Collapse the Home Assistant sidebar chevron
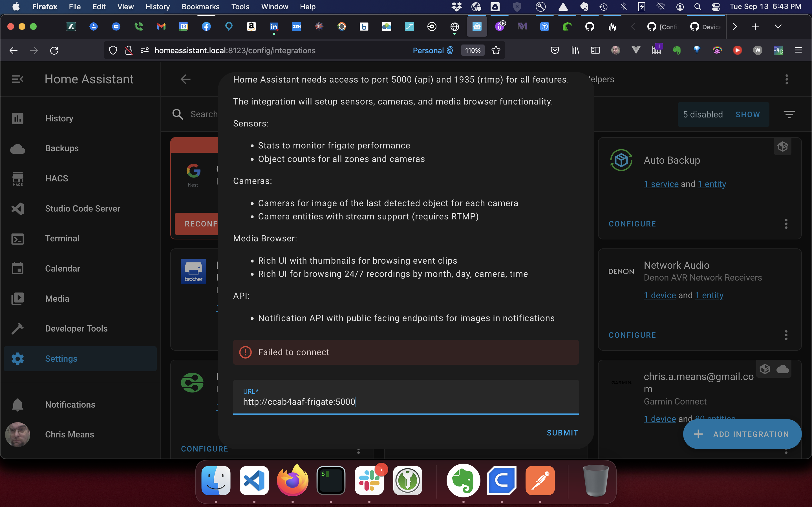This screenshot has height=507, width=812. (17, 79)
